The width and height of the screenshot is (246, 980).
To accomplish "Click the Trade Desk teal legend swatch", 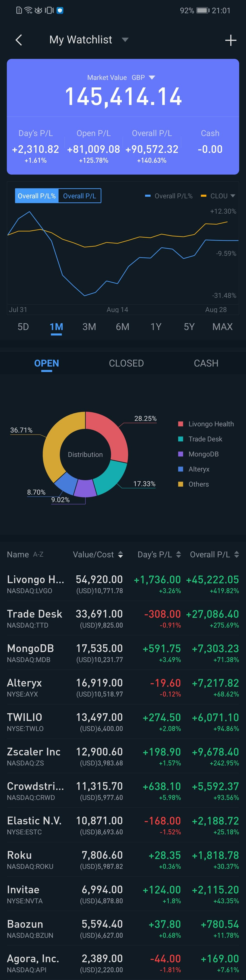I will tap(181, 439).
